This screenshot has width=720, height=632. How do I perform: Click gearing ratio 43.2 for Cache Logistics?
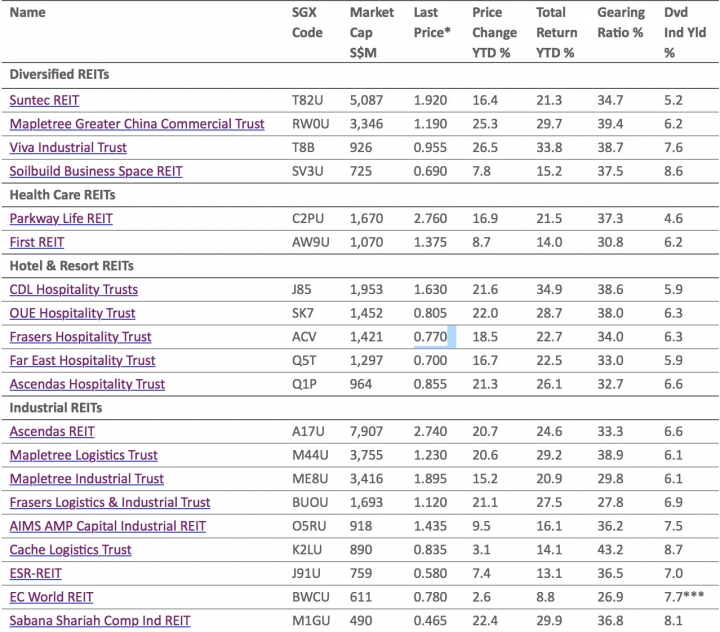pos(610,550)
